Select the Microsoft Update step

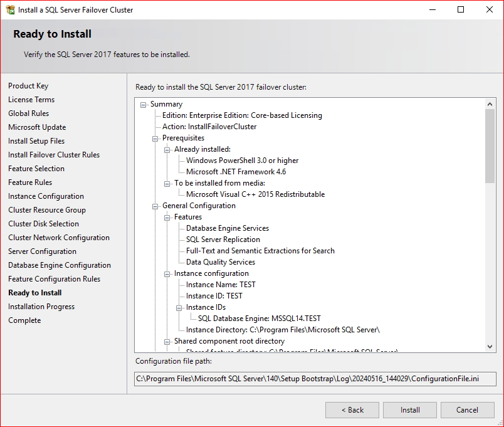37,127
